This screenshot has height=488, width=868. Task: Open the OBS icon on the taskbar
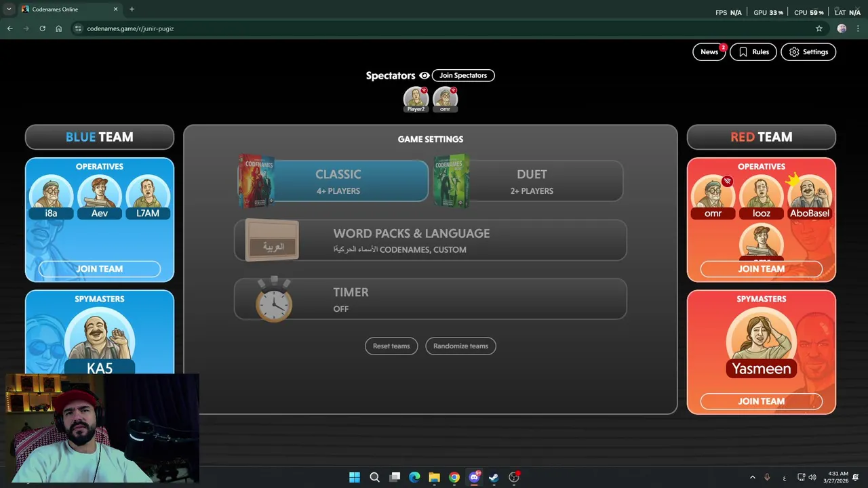[514, 477]
